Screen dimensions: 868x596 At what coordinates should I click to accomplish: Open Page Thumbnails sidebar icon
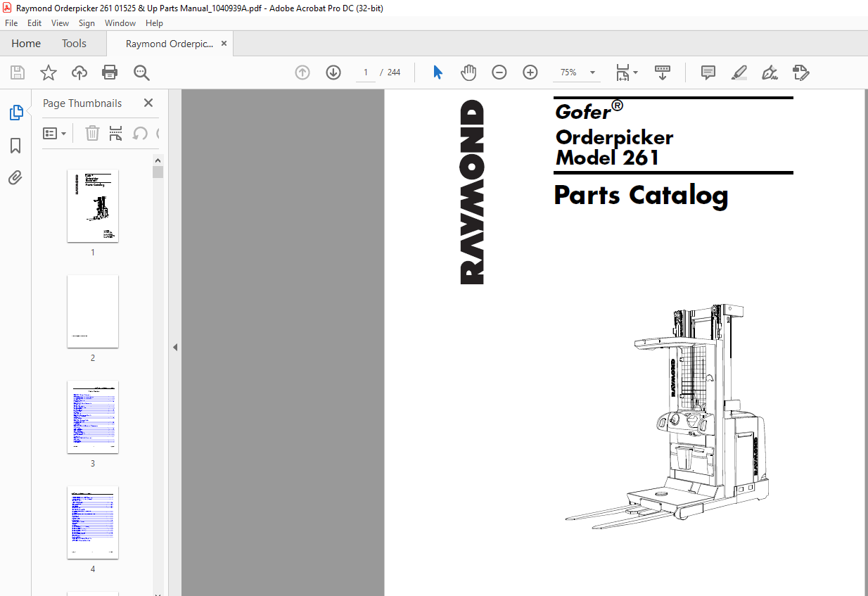point(15,113)
